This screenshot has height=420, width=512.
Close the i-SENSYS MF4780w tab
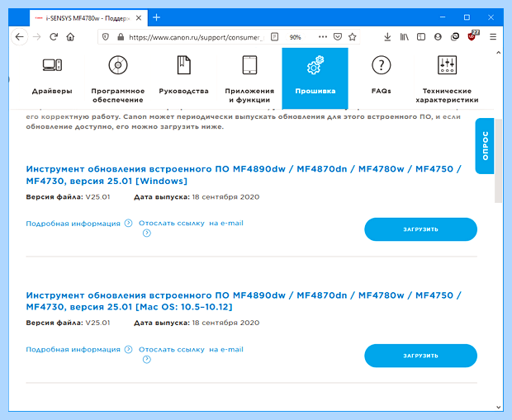click(139, 18)
